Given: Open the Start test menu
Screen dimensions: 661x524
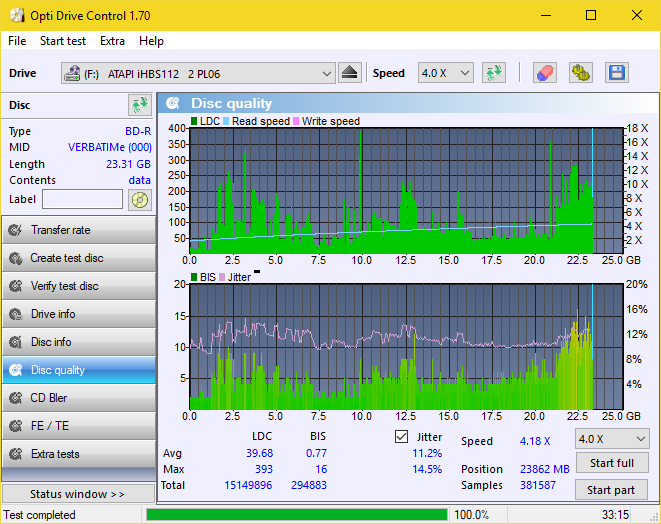Looking at the screenshot, I should coord(63,41).
